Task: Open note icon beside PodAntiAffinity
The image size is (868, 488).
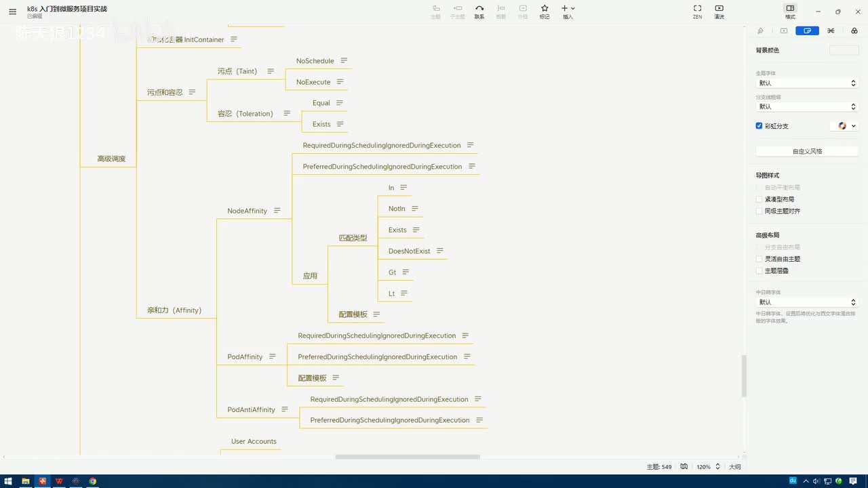Action: (285, 409)
